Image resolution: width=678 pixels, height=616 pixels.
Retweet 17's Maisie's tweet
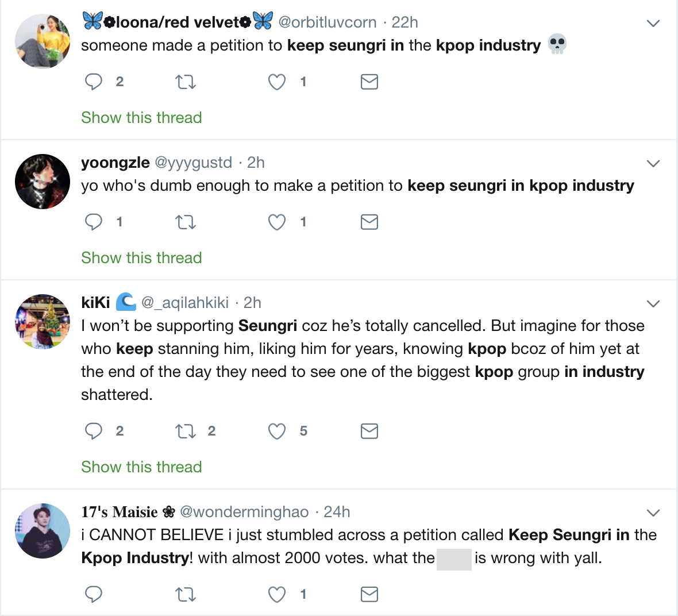pyautogui.click(x=185, y=594)
